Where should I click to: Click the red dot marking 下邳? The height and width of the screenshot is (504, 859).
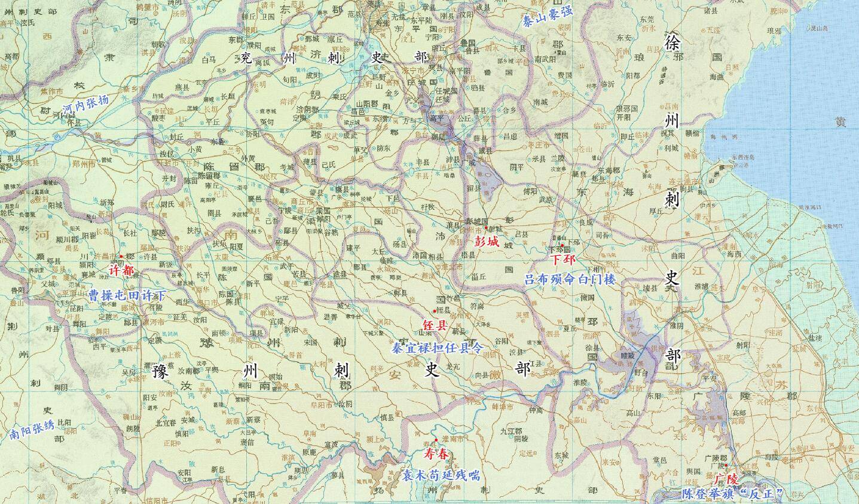(563, 245)
